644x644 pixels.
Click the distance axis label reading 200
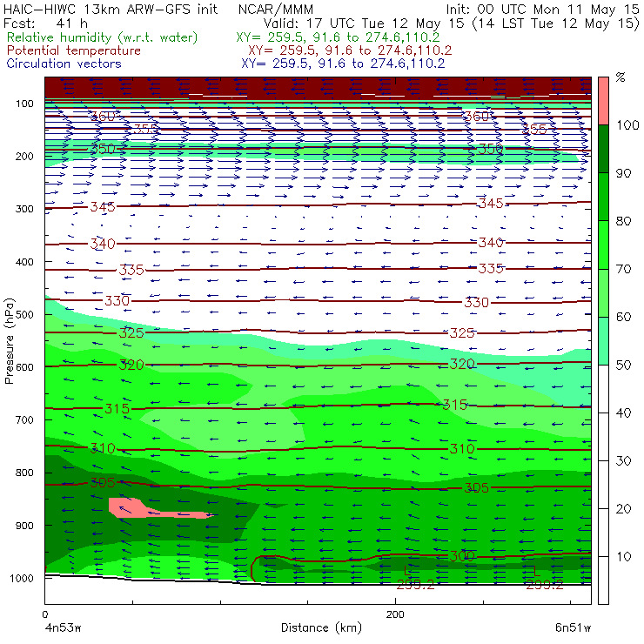coord(395,614)
